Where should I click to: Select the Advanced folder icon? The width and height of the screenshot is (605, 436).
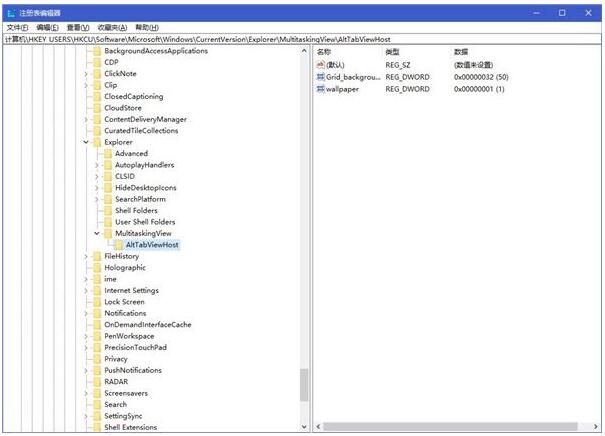[108, 153]
